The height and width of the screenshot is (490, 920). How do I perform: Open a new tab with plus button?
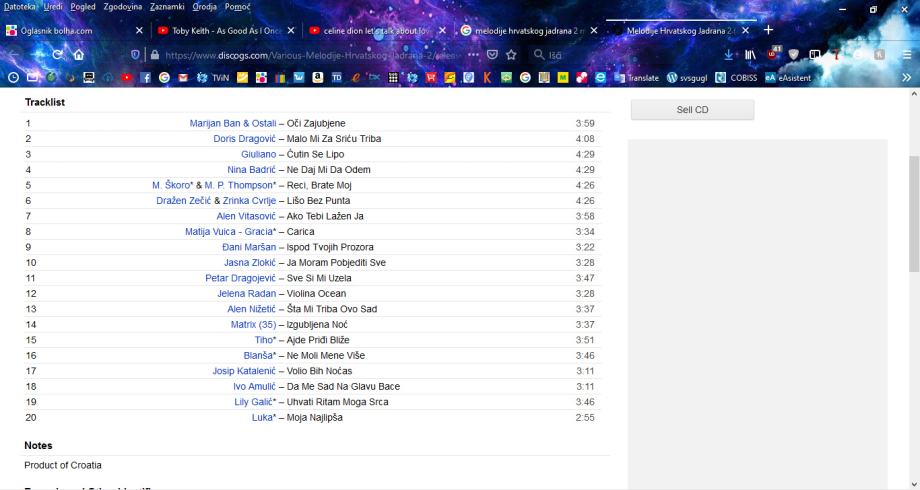(769, 30)
